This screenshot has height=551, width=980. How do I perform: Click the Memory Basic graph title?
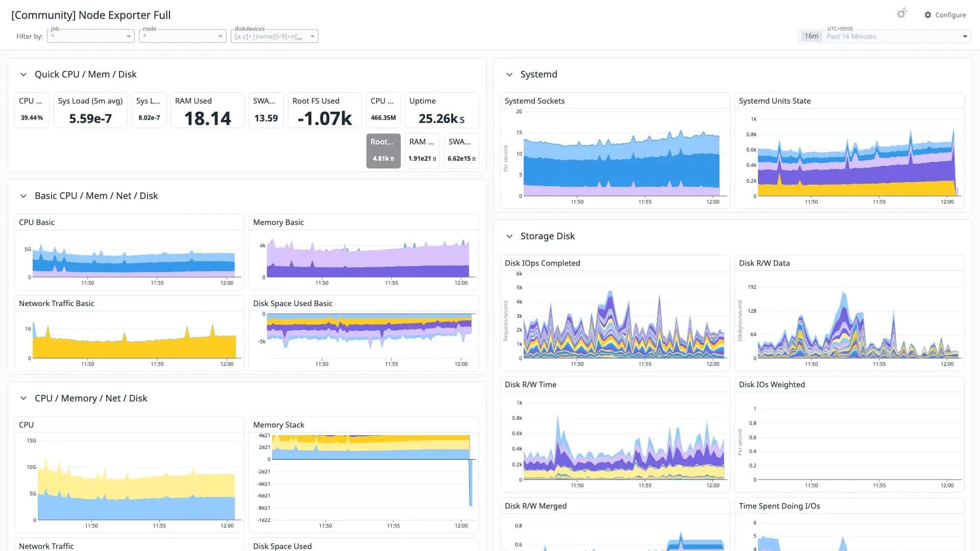coord(278,222)
